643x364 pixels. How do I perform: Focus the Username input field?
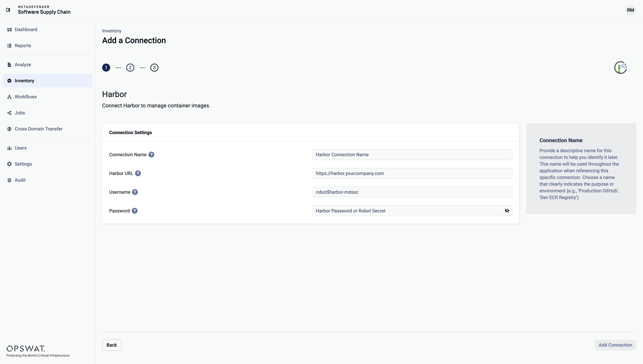pyautogui.click(x=412, y=192)
